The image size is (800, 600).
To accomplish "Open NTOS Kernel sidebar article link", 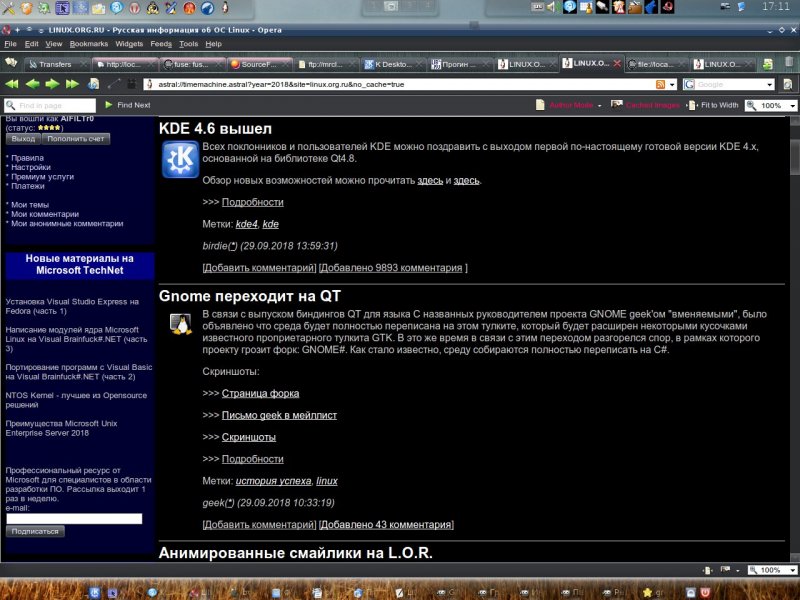I will pos(76,400).
